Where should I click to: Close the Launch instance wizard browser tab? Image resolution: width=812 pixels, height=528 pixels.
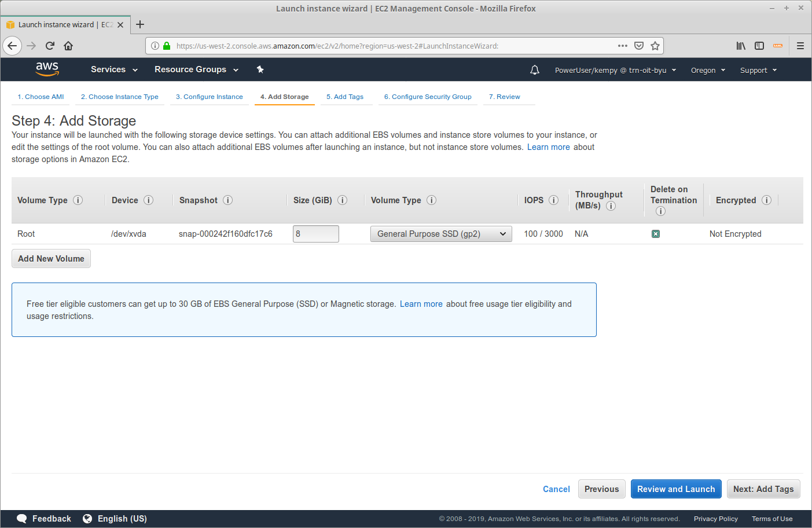[120, 25]
